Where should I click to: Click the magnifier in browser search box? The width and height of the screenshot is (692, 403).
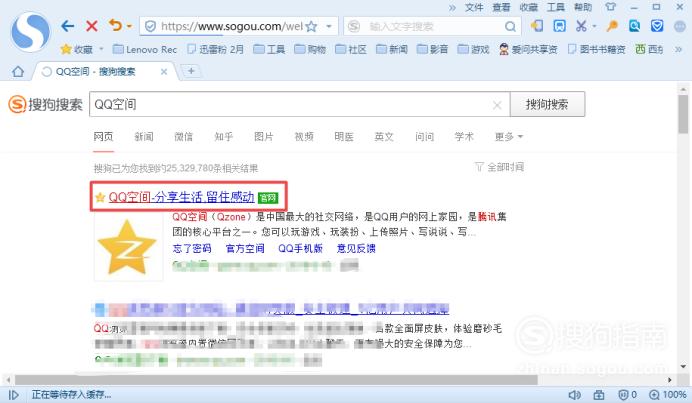click(510, 27)
